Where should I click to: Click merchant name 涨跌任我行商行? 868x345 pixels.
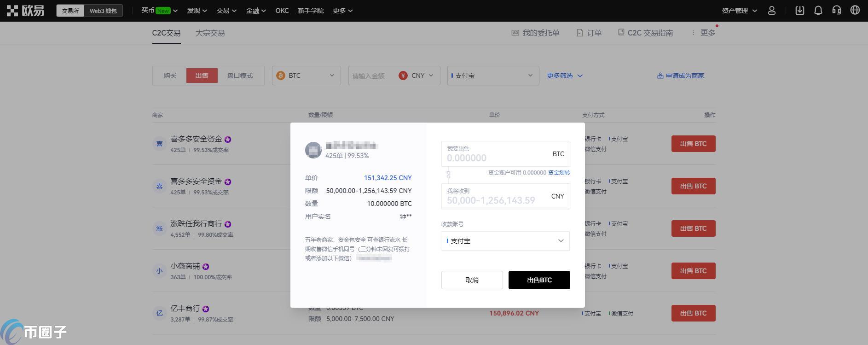(197, 224)
